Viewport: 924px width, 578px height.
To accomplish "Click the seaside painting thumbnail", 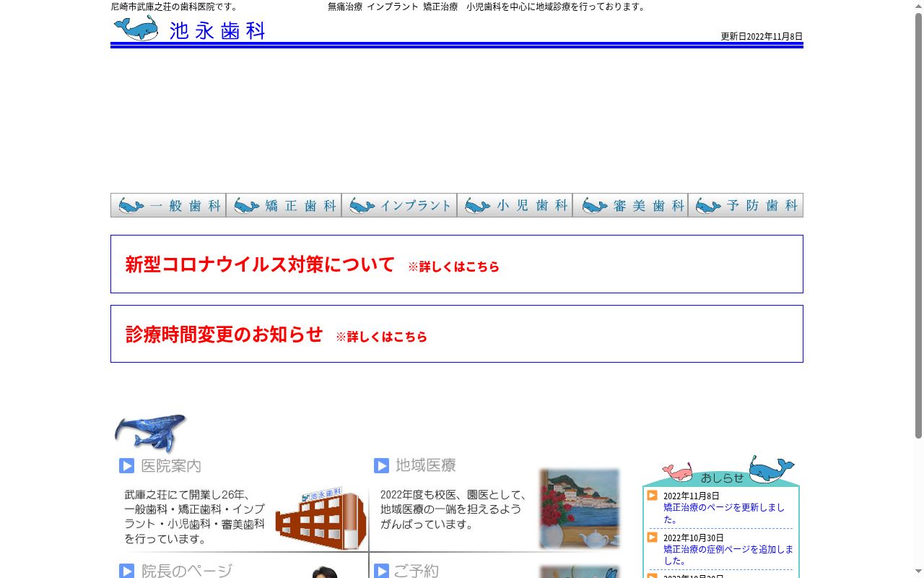I will click(580, 509).
